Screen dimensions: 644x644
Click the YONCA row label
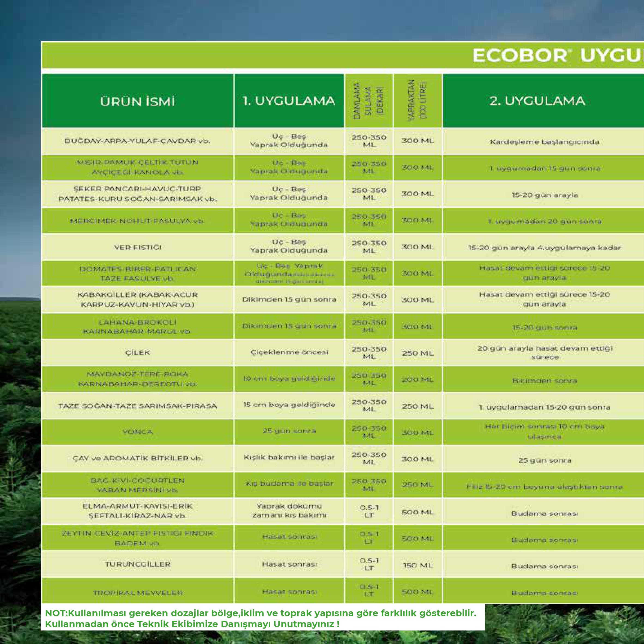(137, 432)
